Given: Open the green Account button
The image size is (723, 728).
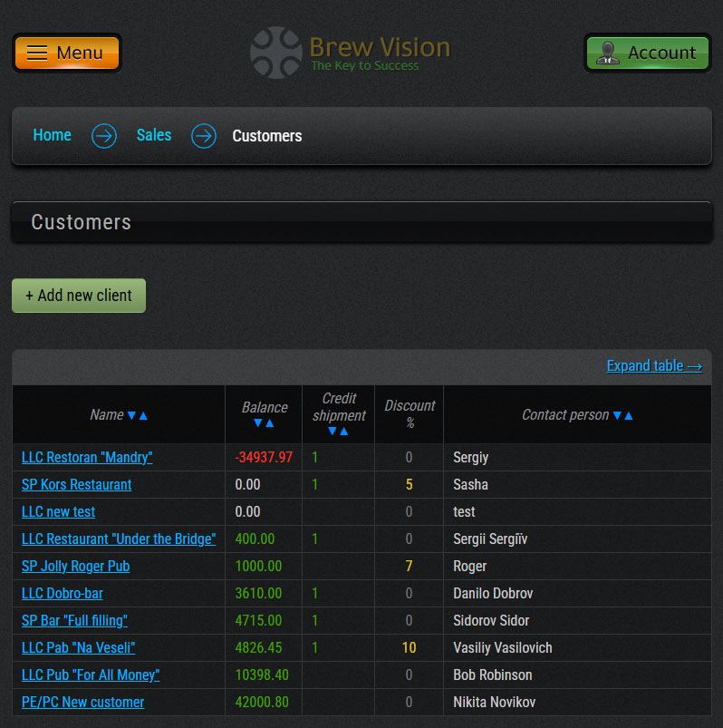Looking at the screenshot, I should [647, 53].
